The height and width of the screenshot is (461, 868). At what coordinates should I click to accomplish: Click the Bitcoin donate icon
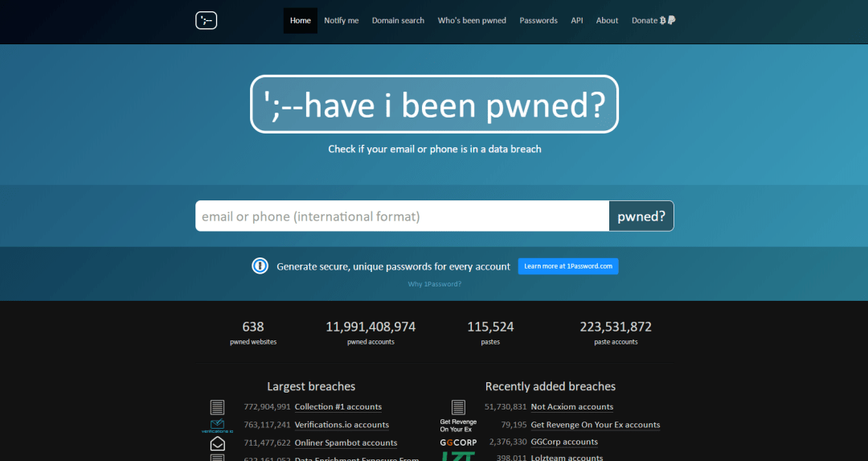[662, 20]
